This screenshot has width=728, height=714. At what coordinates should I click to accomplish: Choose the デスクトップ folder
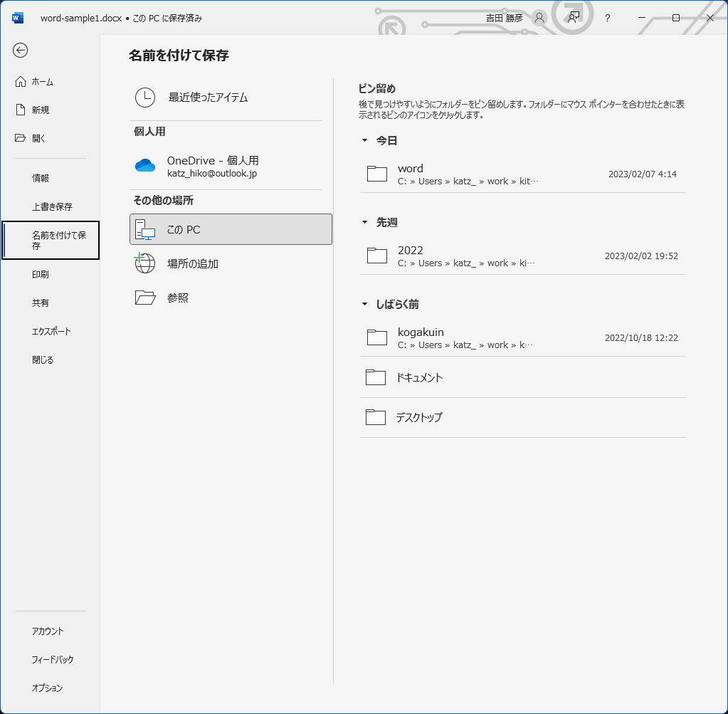(522, 417)
